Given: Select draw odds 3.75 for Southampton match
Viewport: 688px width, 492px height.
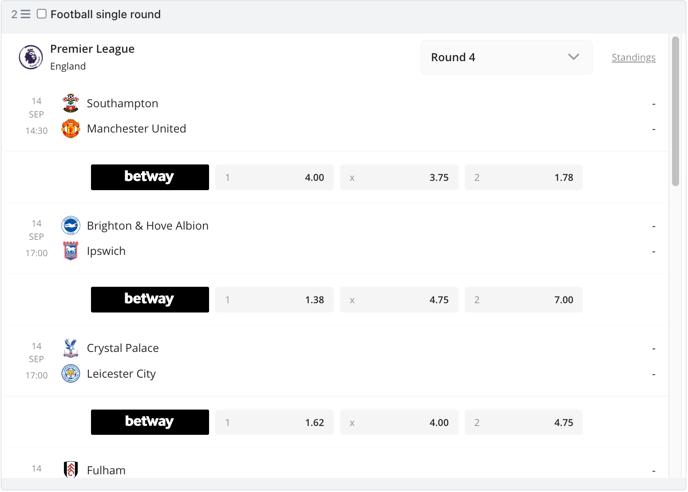Looking at the screenshot, I should click(x=399, y=177).
